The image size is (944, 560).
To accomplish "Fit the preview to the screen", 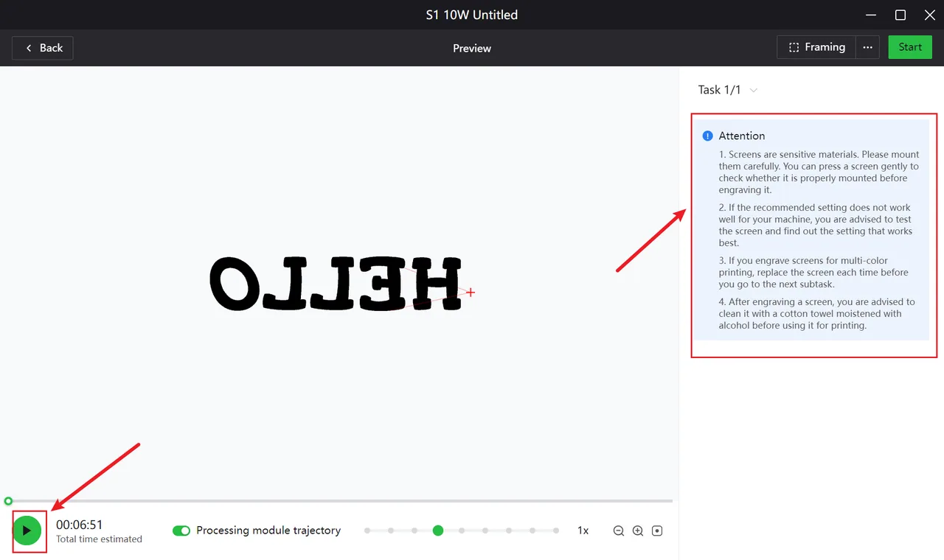I will pyautogui.click(x=657, y=531).
